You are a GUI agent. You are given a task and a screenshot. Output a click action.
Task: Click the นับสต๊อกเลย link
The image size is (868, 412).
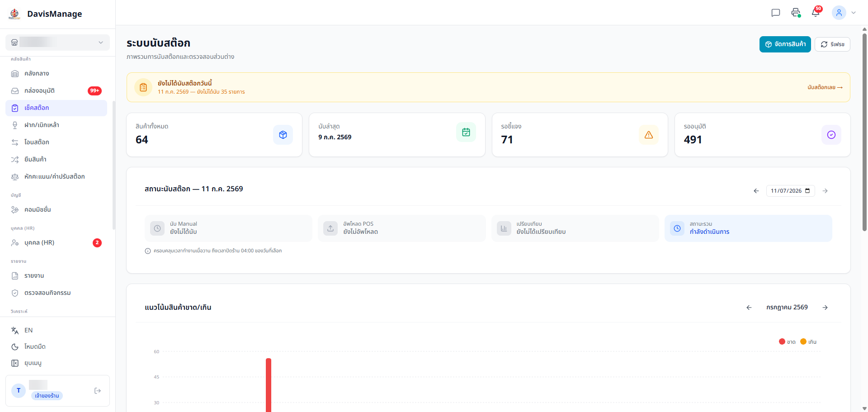click(825, 87)
